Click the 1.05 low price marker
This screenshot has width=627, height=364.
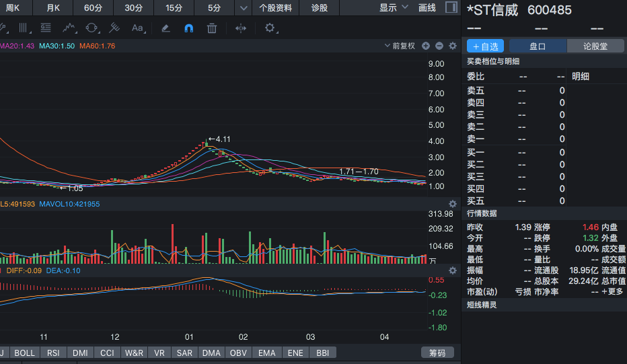tap(71, 188)
